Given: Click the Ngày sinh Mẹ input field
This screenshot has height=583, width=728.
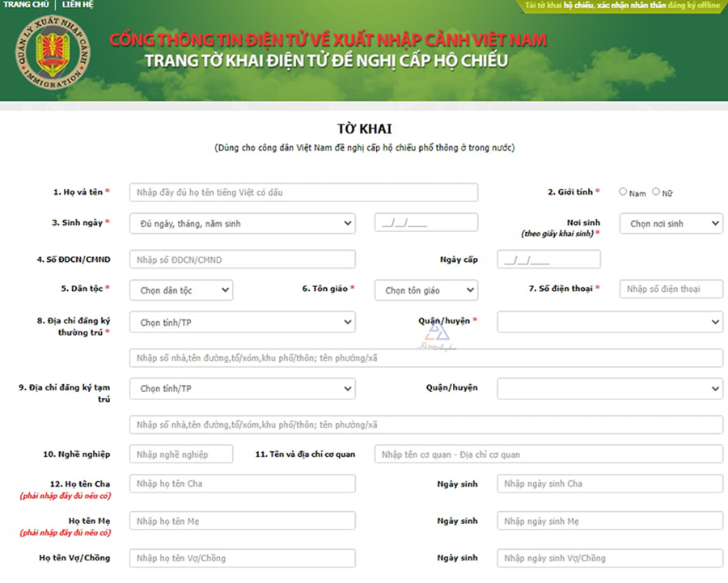Looking at the screenshot, I should click(609, 521).
